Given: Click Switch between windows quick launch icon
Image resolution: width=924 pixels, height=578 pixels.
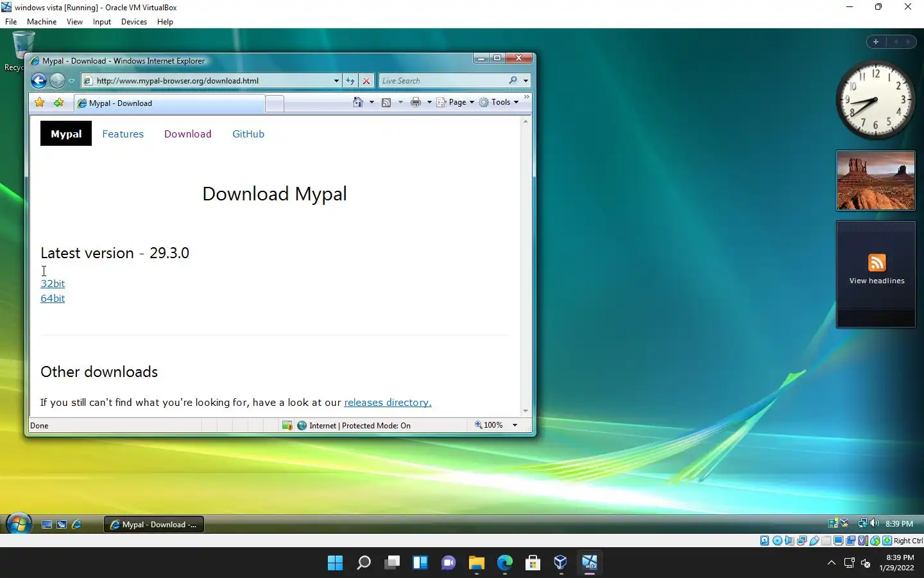Looking at the screenshot, I should point(62,524).
